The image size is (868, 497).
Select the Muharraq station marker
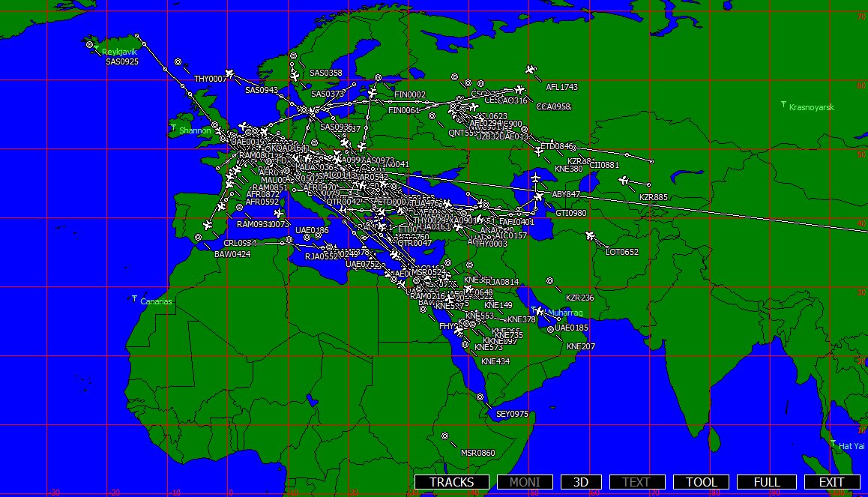pyautogui.click(x=534, y=310)
